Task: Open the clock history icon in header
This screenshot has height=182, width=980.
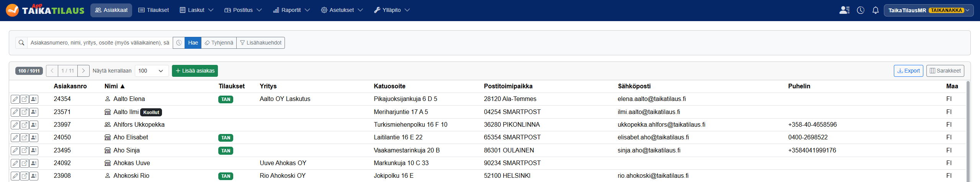Action: (x=861, y=10)
